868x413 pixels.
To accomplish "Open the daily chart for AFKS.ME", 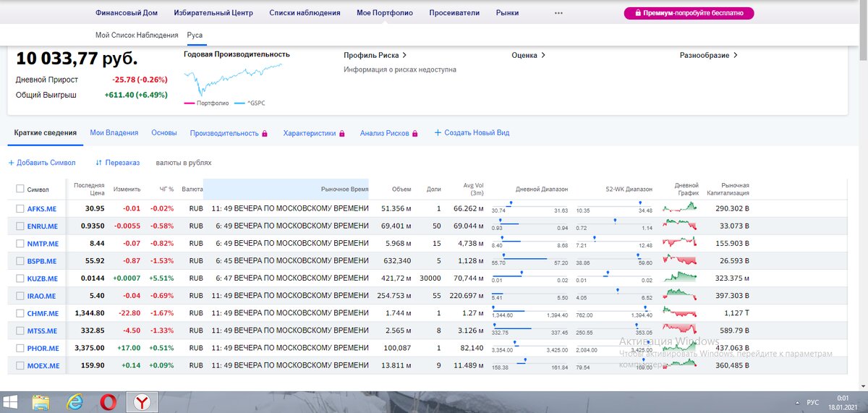I will click(681, 208).
